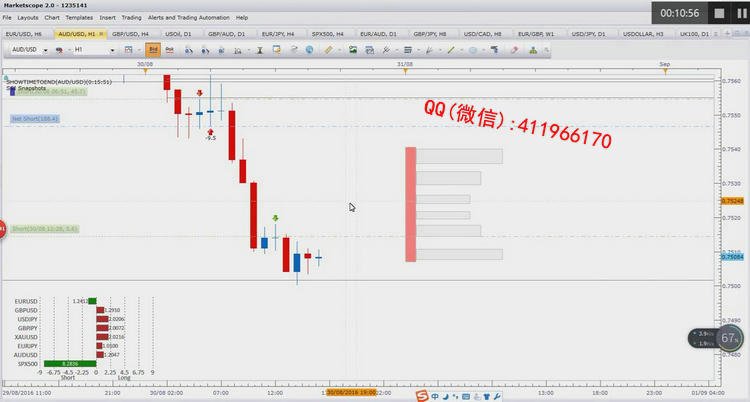Open the zoom options dropdown arrow
This screenshot has width=750, height=402.
pyautogui.click(x=249, y=50)
